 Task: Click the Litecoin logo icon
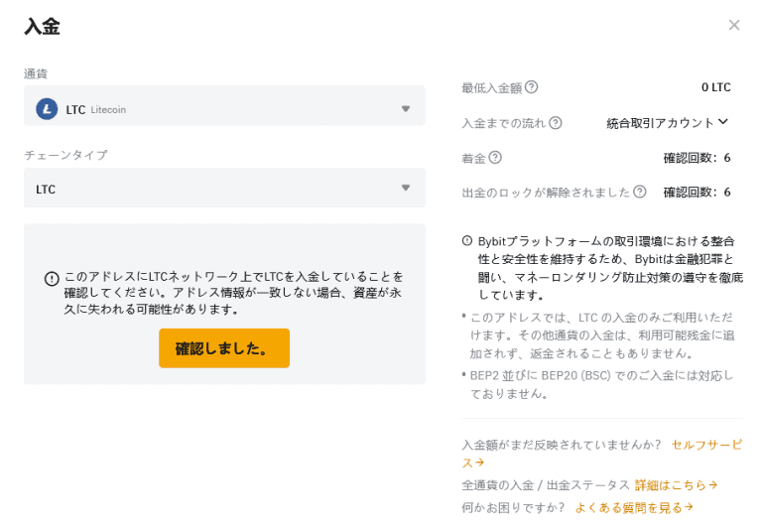(x=47, y=109)
